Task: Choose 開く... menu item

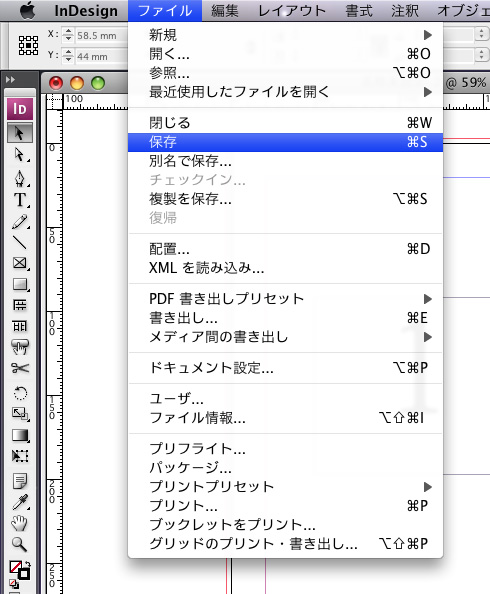Action: click(x=285, y=54)
